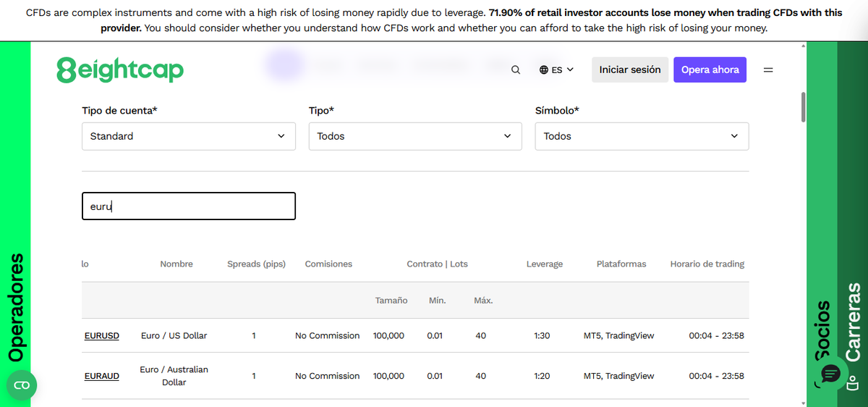The height and width of the screenshot is (407, 868).
Task: Open the EURUSD symbol link
Action: pos(102,336)
